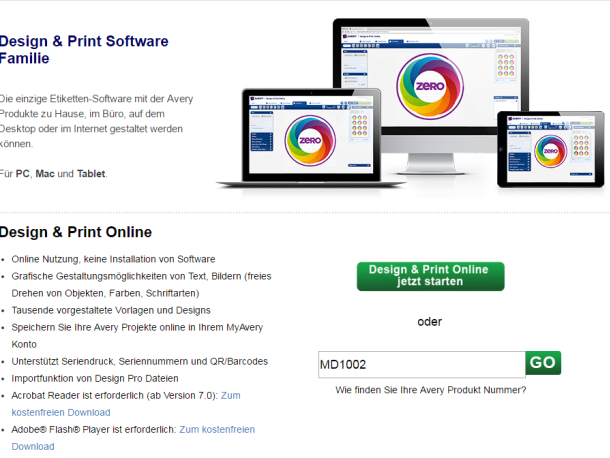This screenshot has width=610, height=458.
Task: Click 'Grafische Gestaltungsmöglichkeiten von Text, Bildern' bullet
Action: click(x=141, y=284)
